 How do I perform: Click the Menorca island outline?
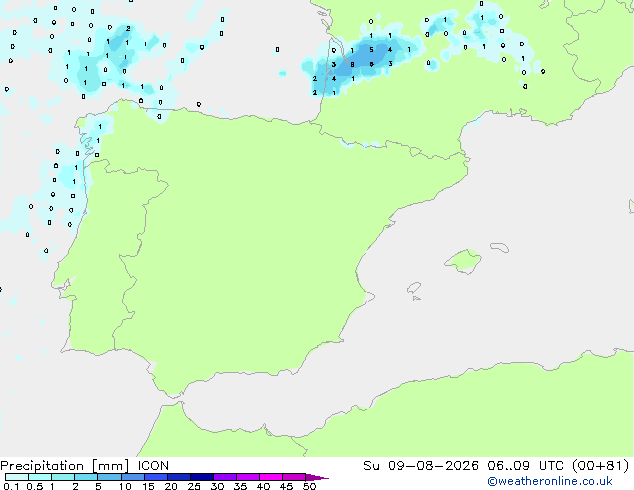tap(500, 247)
